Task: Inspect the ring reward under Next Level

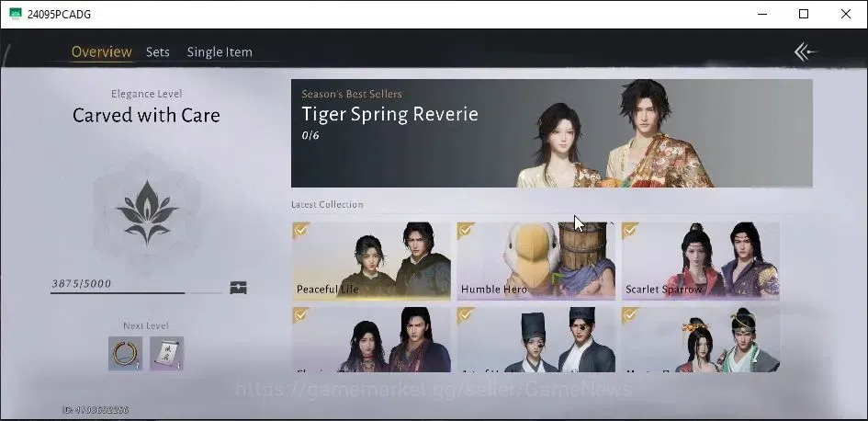Action: (125, 353)
